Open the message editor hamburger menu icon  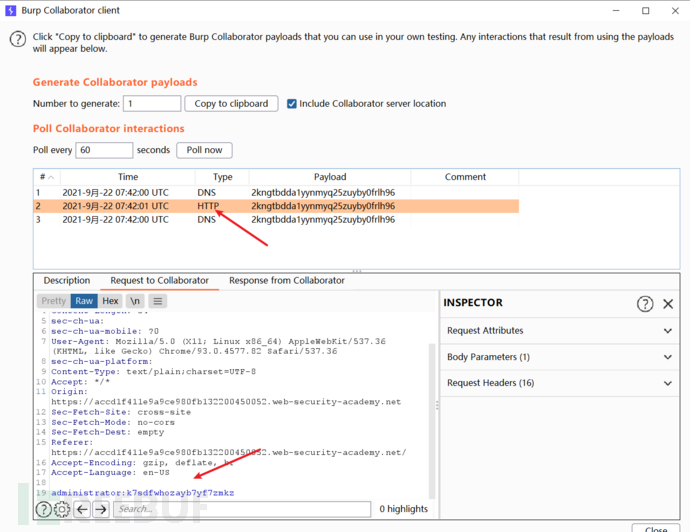click(x=158, y=301)
